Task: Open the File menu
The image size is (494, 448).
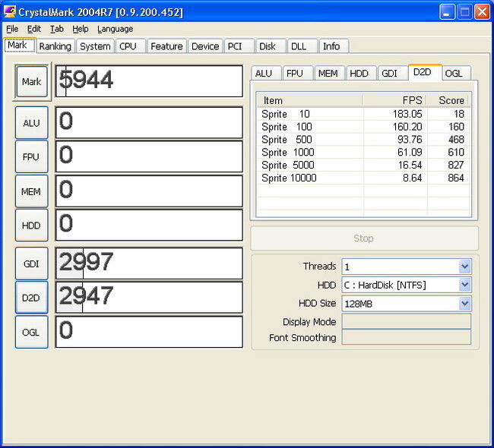Action: [12, 29]
